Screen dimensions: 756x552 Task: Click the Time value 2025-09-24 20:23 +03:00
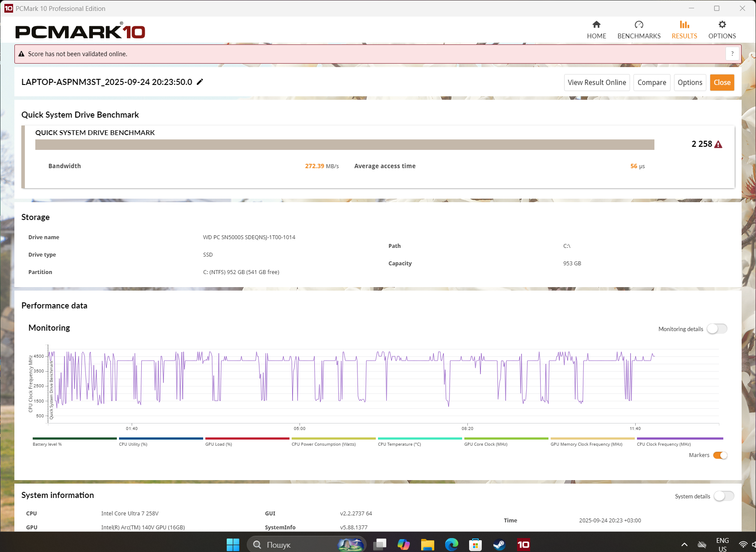coord(610,521)
